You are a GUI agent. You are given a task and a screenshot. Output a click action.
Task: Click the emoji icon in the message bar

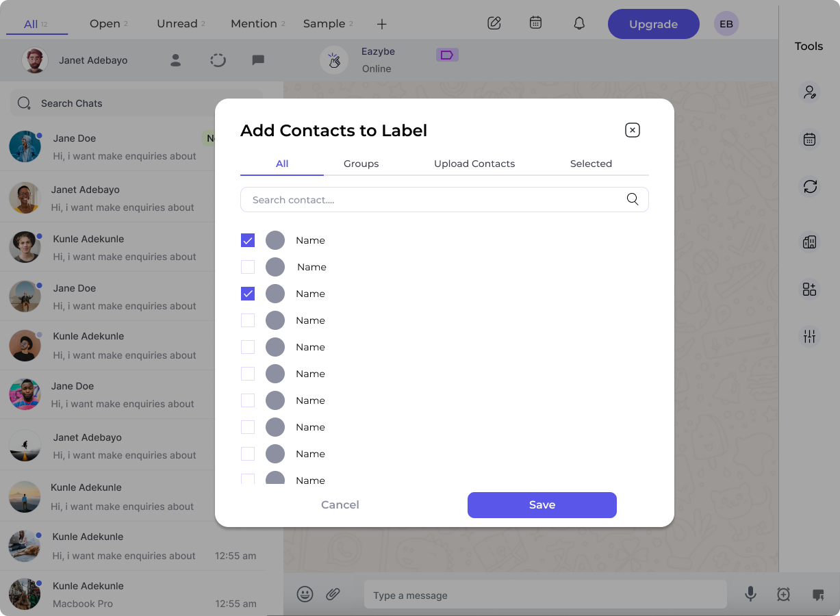305,594
